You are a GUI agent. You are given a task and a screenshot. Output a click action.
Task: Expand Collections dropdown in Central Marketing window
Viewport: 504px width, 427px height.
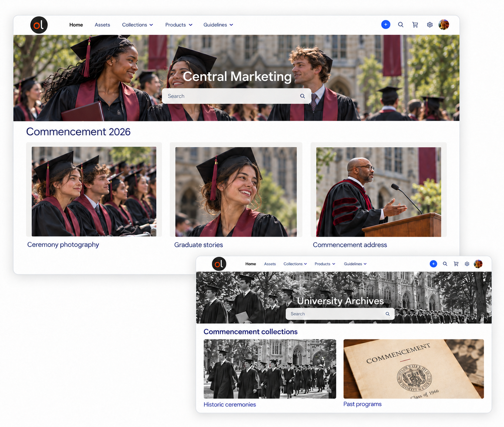point(138,25)
